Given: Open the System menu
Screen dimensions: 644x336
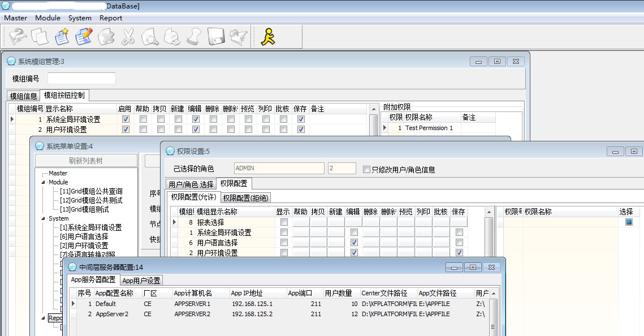Looking at the screenshot, I should point(80,18).
